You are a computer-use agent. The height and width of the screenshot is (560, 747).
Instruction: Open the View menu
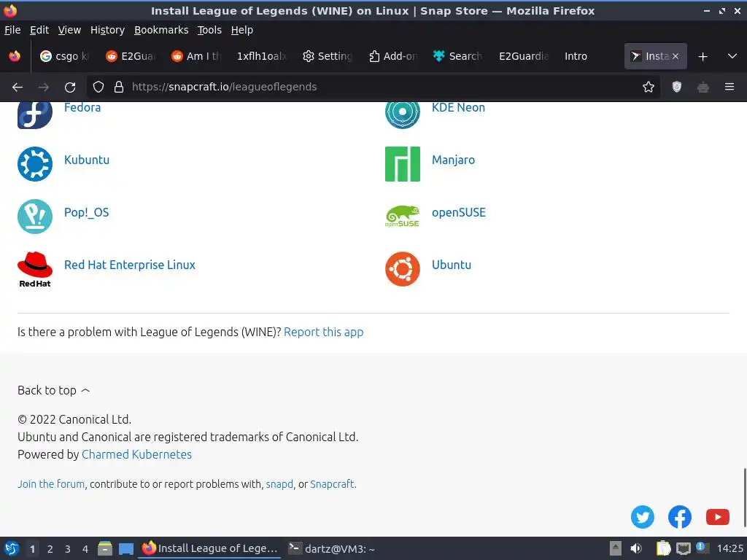pyautogui.click(x=69, y=30)
